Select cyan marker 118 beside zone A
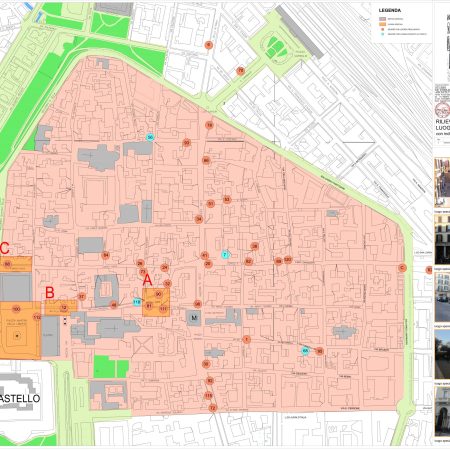 pos(137,302)
